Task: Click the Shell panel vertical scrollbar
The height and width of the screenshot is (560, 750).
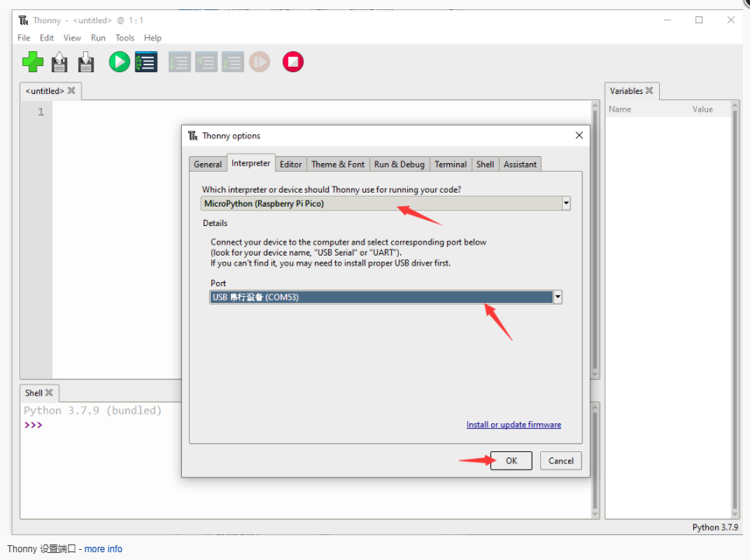Action: coord(595,460)
